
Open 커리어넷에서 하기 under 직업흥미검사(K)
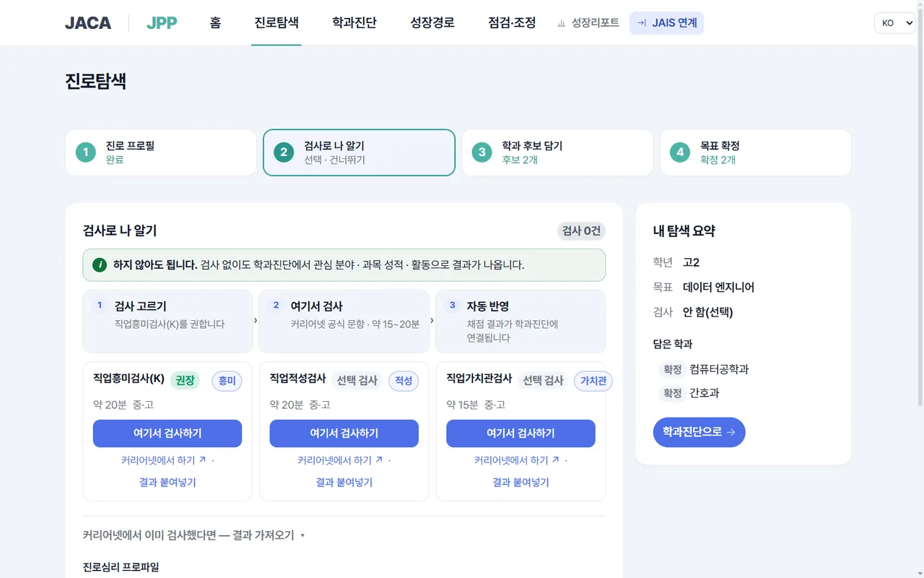pos(164,460)
